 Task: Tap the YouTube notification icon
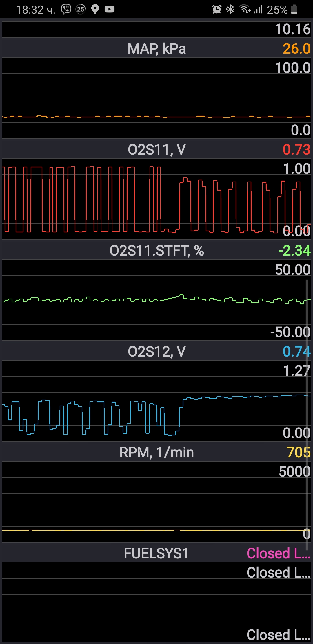click(109, 9)
